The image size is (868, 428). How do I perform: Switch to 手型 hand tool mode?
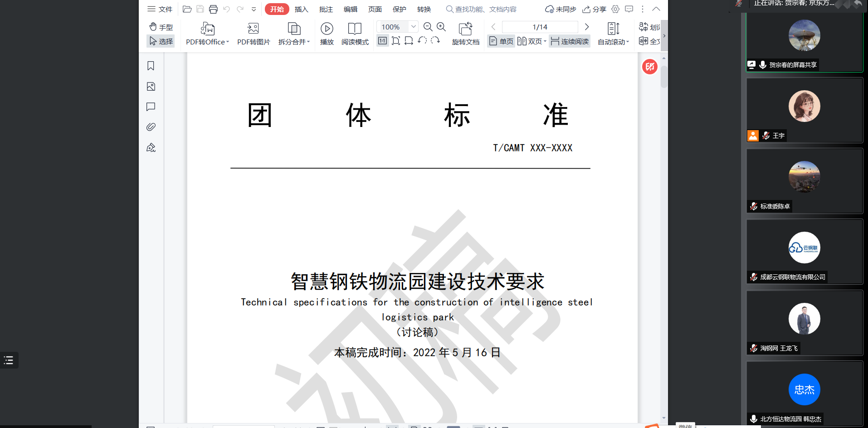(161, 27)
